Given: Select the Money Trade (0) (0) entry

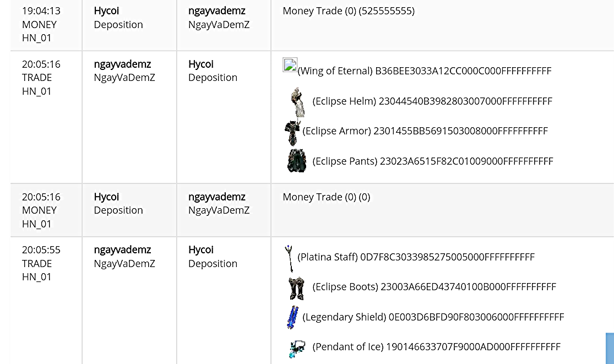Looking at the screenshot, I should [x=326, y=197].
